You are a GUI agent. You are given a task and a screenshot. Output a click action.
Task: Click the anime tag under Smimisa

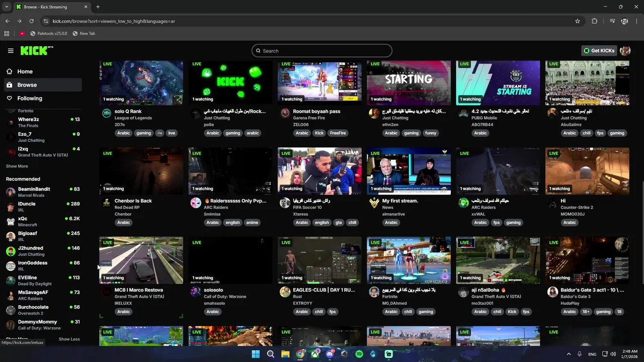(252, 223)
